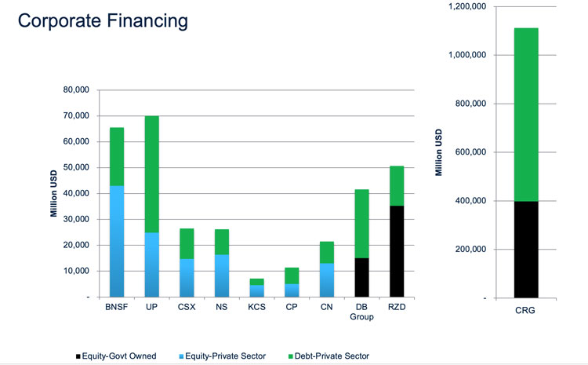Select RZD green debt segment
This screenshot has height=365, width=588.
click(x=397, y=186)
